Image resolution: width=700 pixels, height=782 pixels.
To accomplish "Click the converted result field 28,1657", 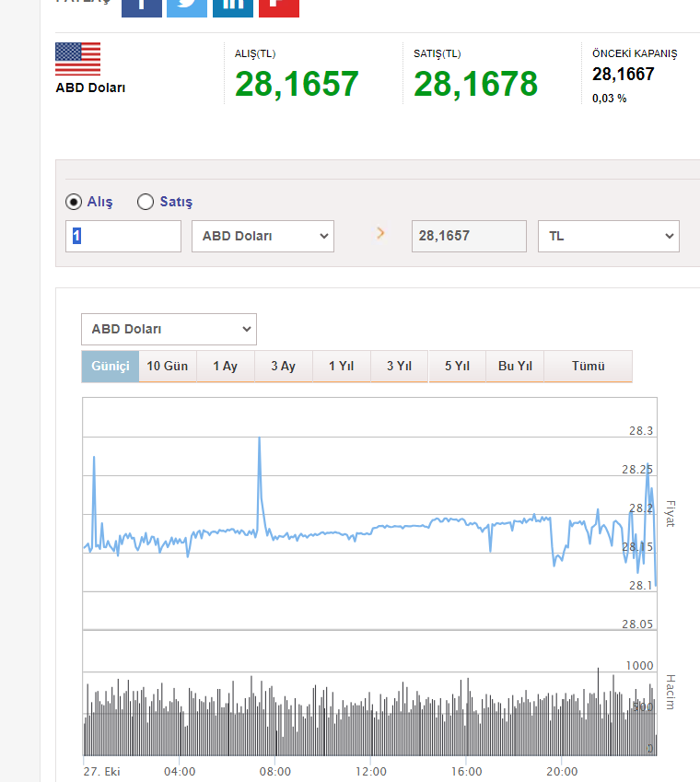I will [469, 236].
